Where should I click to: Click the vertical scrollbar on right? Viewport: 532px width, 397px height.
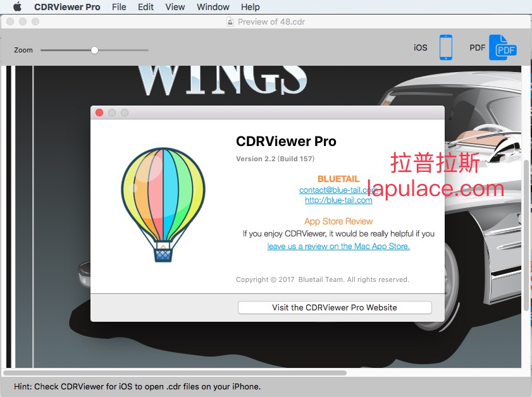527,234
